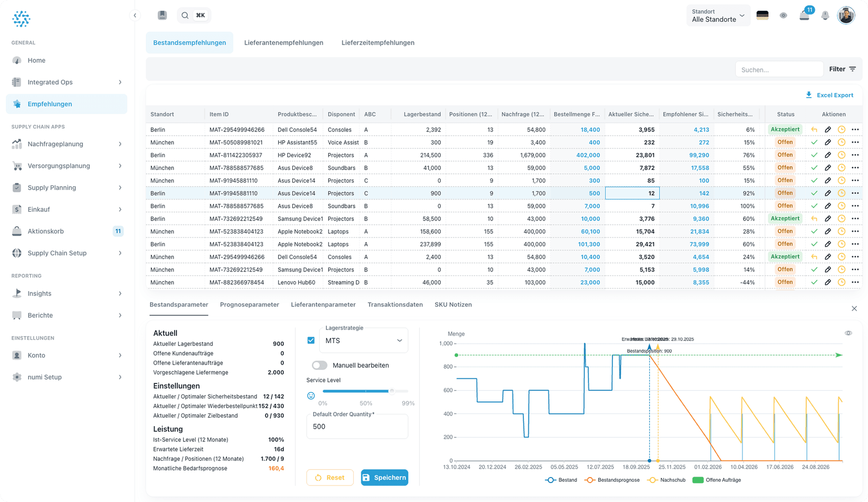Open the Standort Alle Standorte selector
This screenshot has height=502, width=868.
[x=718, y=15]
